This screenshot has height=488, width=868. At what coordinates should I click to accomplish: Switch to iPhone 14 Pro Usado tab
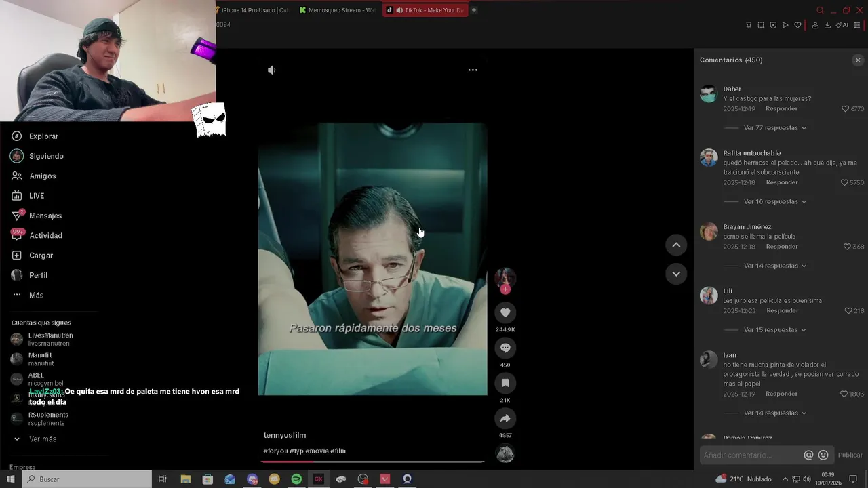pos(253,10)
